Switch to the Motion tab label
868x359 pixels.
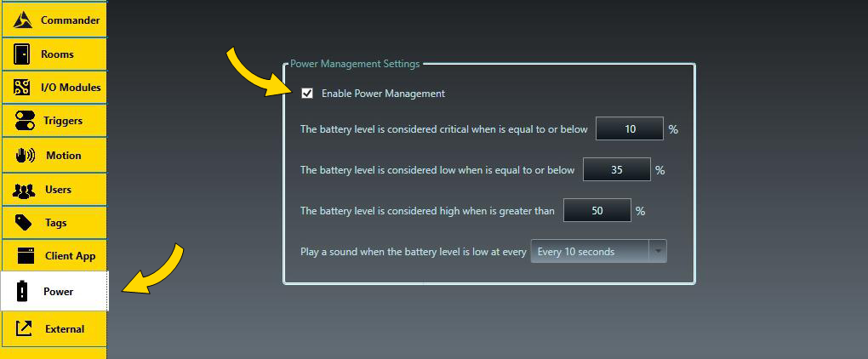coord(64,156)
